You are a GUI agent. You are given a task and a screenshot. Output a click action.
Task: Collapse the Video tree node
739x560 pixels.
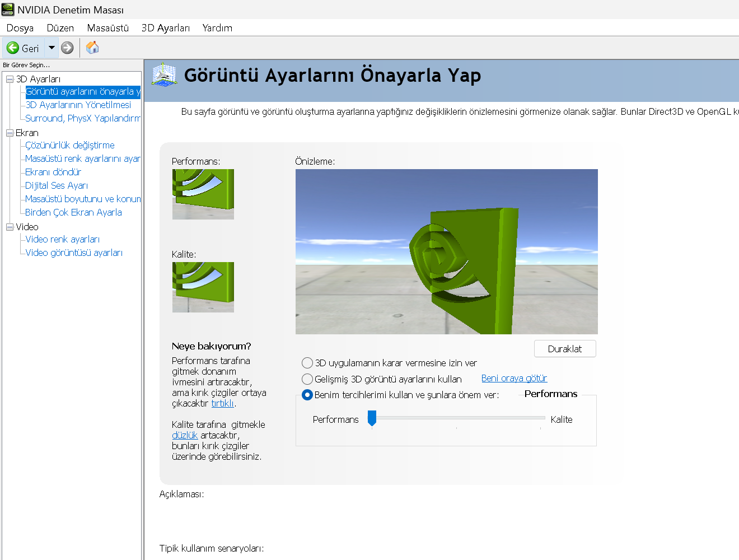click(x=10, y=227)
